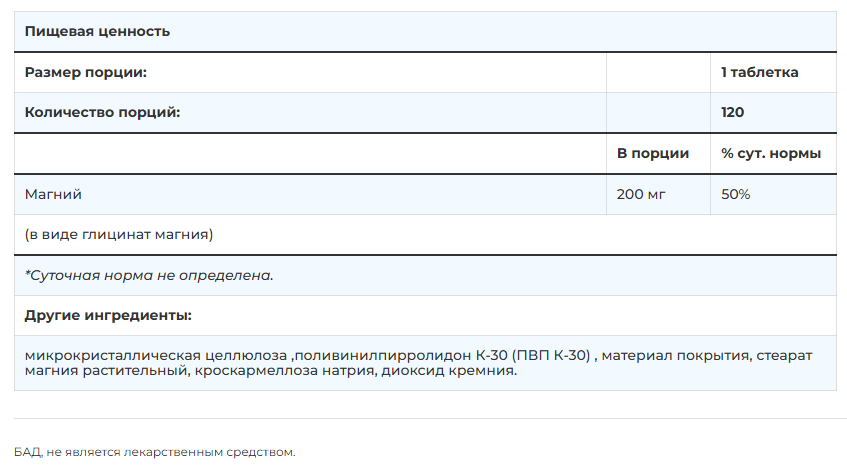Click the "Другие ингредиенты:" heading

[108, 316]
